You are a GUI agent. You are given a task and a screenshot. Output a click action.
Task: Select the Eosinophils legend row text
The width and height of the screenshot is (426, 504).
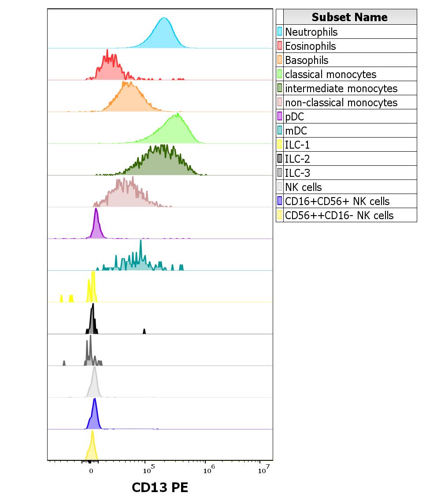tap(311, 46)
